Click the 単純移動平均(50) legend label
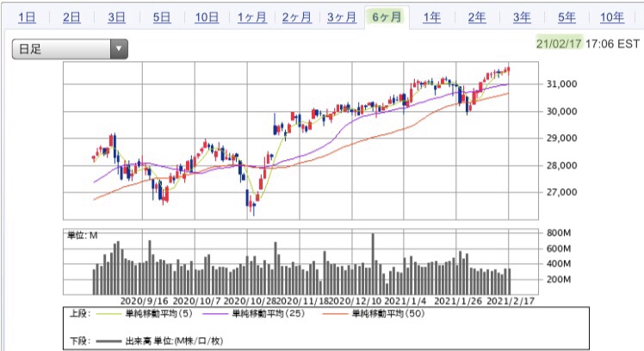This screenshot has width=644, height=351. 388,314
